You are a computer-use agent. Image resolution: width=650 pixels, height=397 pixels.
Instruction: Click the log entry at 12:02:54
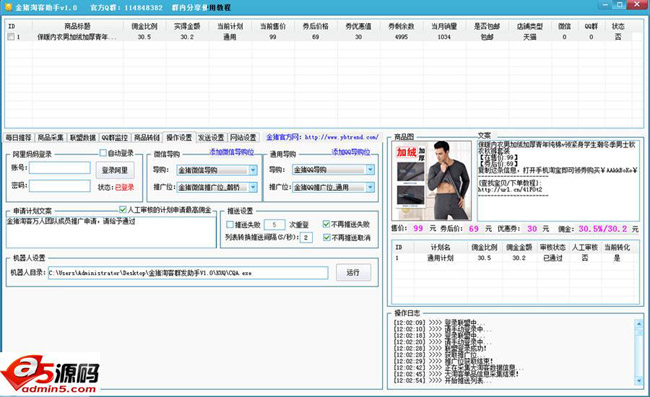click(x=443, y=380)
